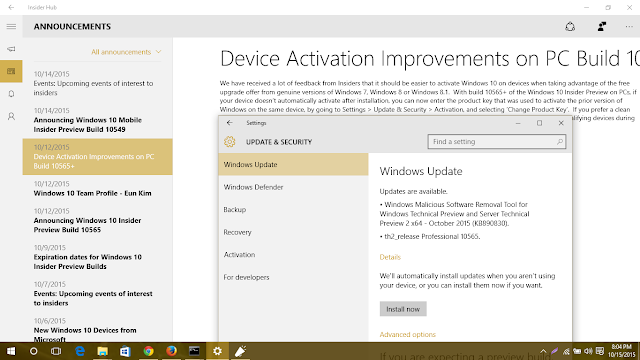
Task: Open the Insider Hub hamburger menu
Action: pyautogui.click(x=11, y=27)
